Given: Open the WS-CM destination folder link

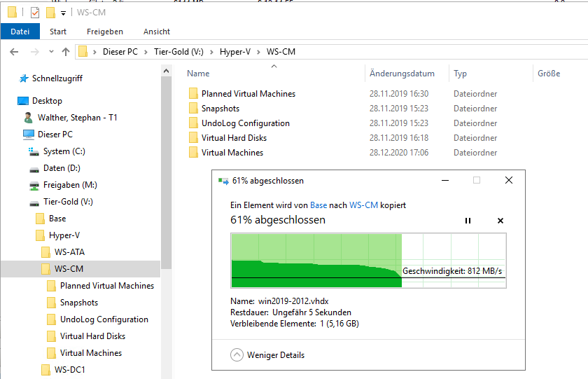Looking at the screenshot, I should click(x=363, y=205).
